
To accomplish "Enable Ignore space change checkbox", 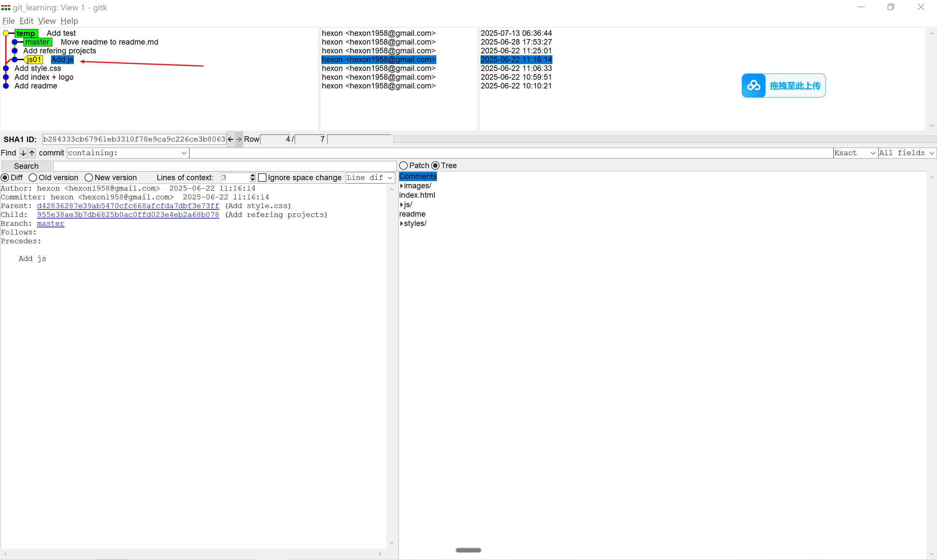I will [262, 178].
